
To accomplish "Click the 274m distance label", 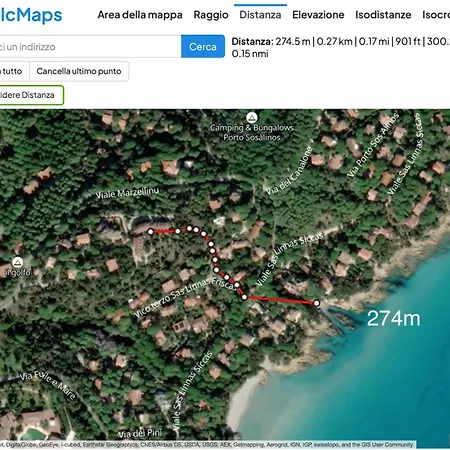I will click(x=394, y=318).
